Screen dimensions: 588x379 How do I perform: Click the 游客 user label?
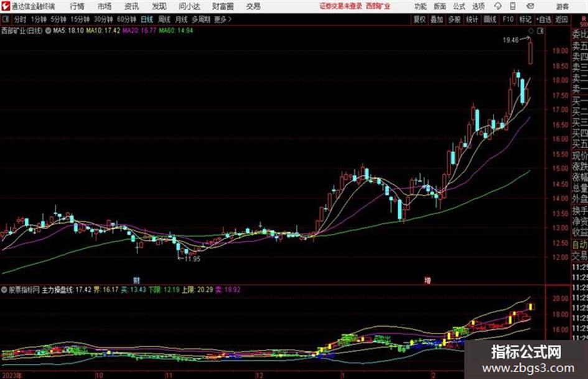pos(562,6)
